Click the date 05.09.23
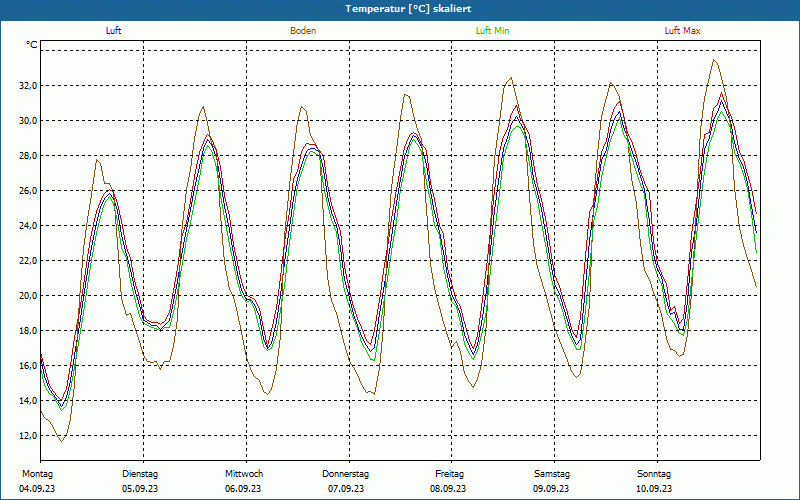Image resolution: width=800 pixels, height=500 pixels. pyautogui.click(x=140, y=489)
